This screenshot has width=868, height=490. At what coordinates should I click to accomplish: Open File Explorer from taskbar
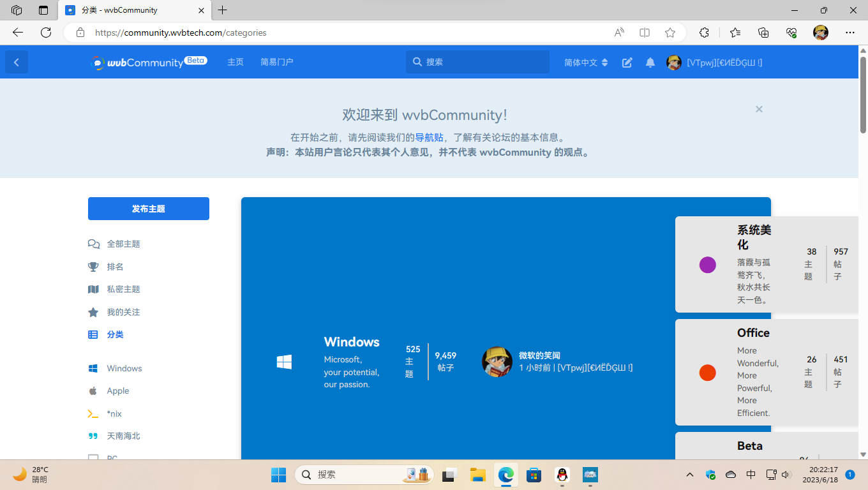click(x=478, y=475)
